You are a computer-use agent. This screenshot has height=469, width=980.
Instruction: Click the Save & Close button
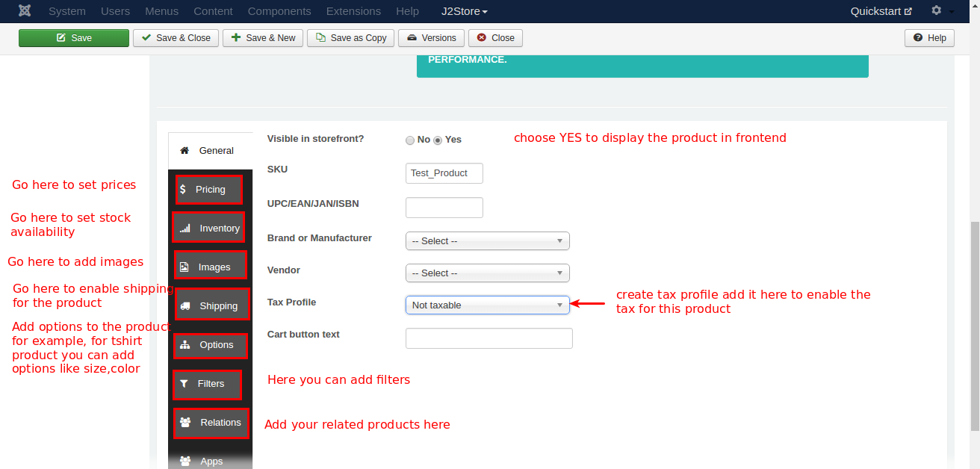pos(176,38)
